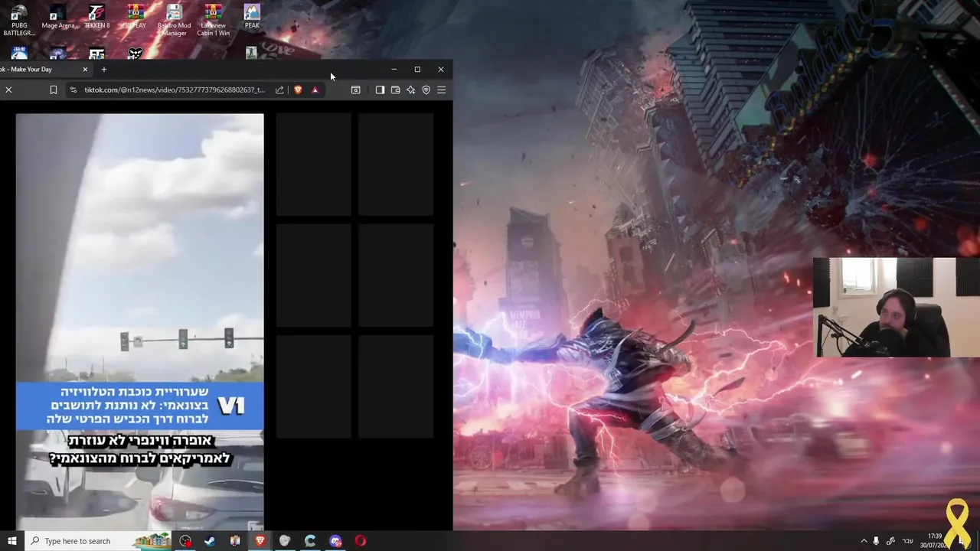Click the picture-in-picture toolbar icon

click(356, 90)
